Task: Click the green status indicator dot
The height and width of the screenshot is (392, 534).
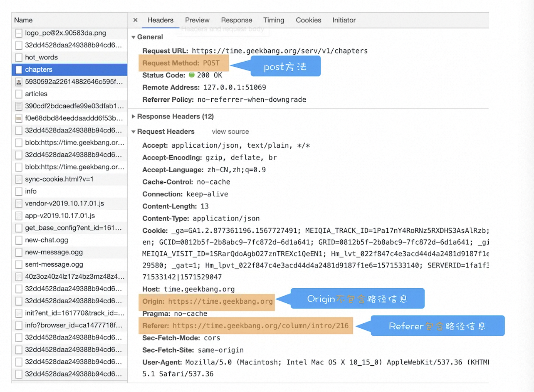Action: tap(192, 75)
